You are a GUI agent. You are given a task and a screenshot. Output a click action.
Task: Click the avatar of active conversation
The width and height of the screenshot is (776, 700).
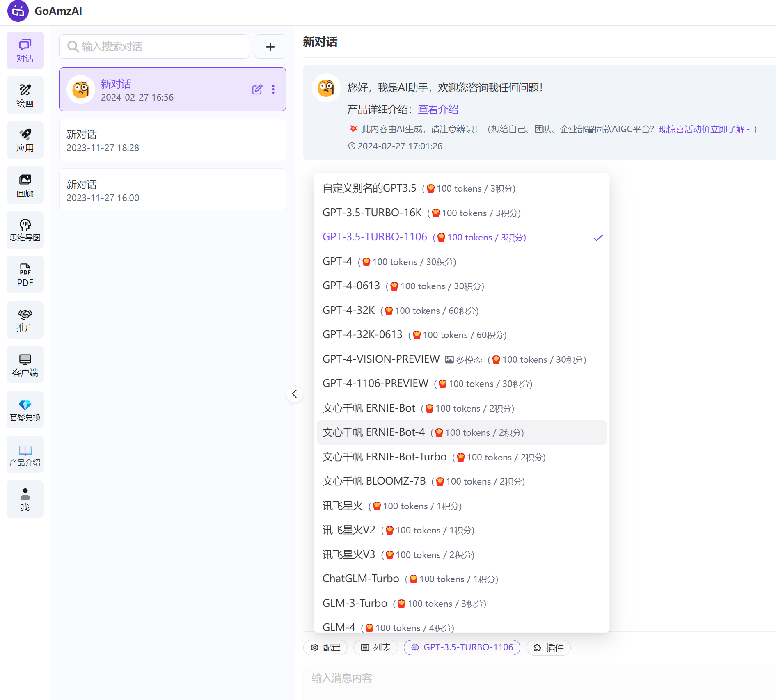pyautogui.click(x=81, y=89)
